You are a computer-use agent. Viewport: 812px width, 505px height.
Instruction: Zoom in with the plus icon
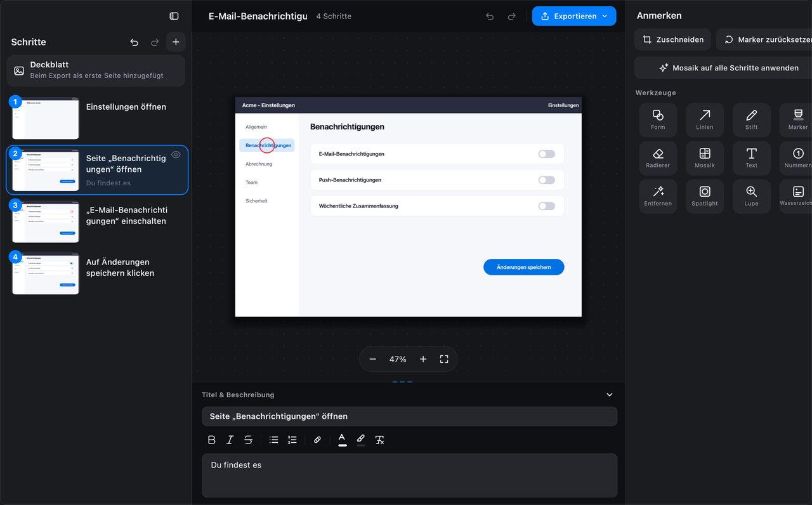click(423, 359)
